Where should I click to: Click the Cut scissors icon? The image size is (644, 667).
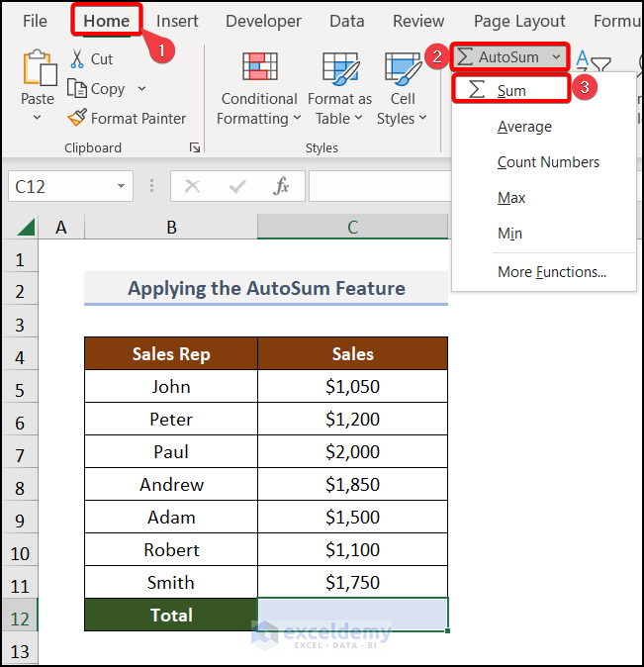click(x=77, y=59)
